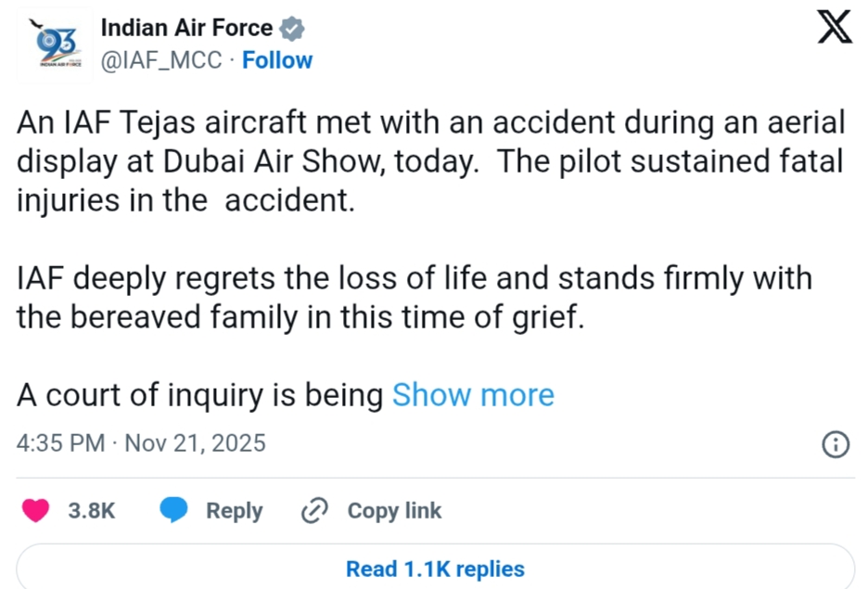Click the "A court of inquiry" text

(199, 395)
